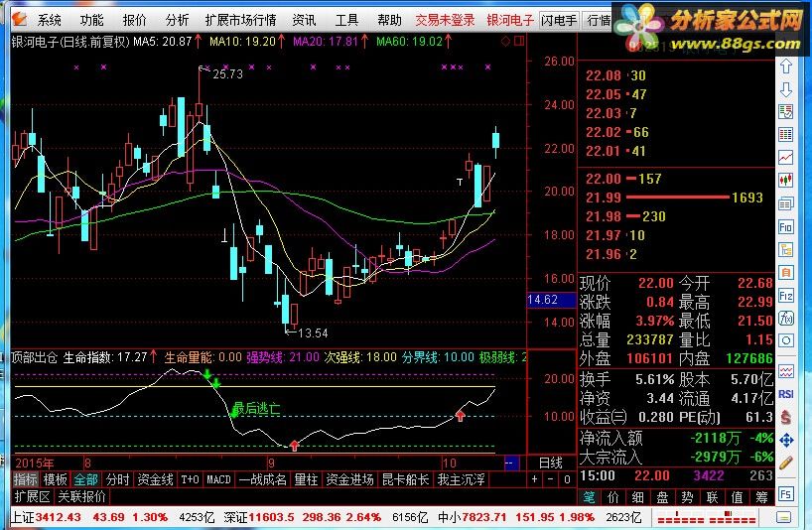Select the 笔 tab in the quote panel

click(x=589, y=497)
